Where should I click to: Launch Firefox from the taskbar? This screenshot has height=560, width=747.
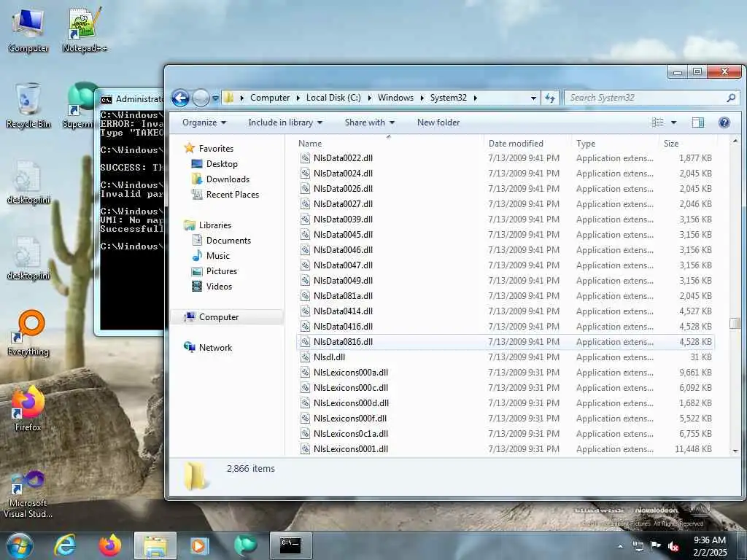pos(110,545)
